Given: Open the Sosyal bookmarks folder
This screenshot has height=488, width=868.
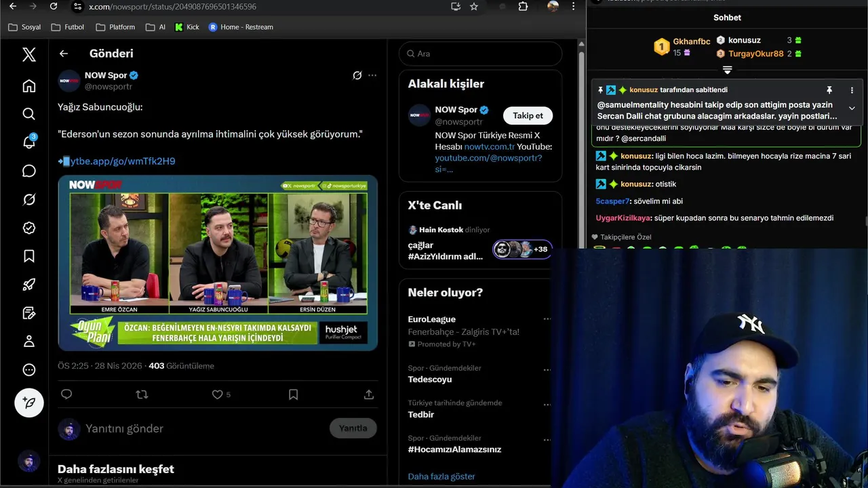Looking at the screenshot, I should click(24, 27).
